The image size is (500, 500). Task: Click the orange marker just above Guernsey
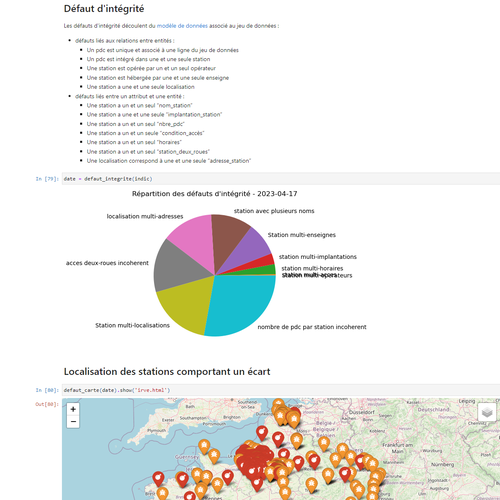point(204,446)
